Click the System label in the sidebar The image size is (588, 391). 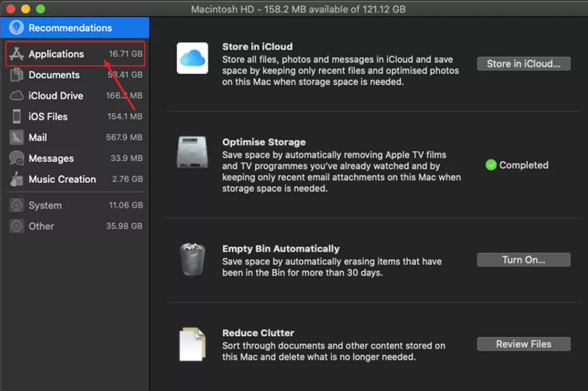[x=45, y=205]
